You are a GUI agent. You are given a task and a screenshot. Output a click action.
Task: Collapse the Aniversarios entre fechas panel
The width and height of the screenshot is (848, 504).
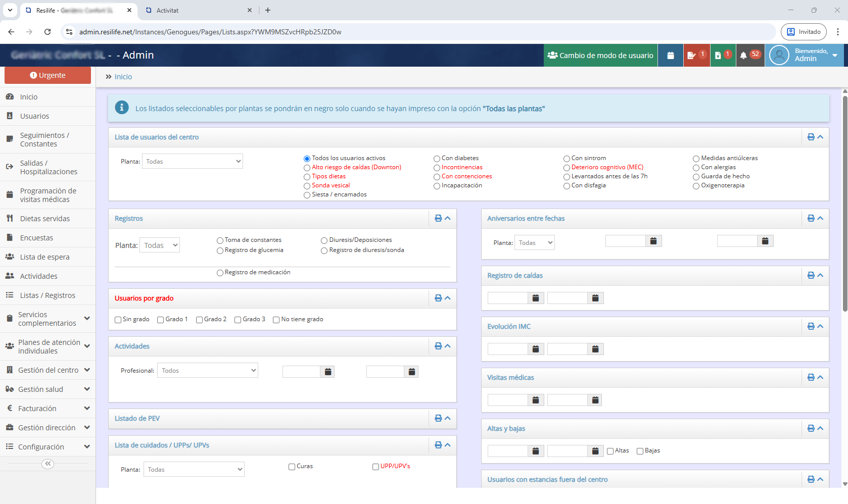coord(820,218)
